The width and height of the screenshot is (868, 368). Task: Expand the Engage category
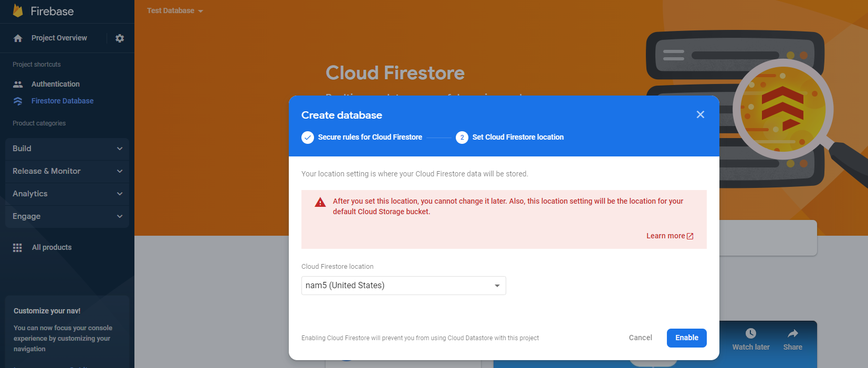point(67,216)
